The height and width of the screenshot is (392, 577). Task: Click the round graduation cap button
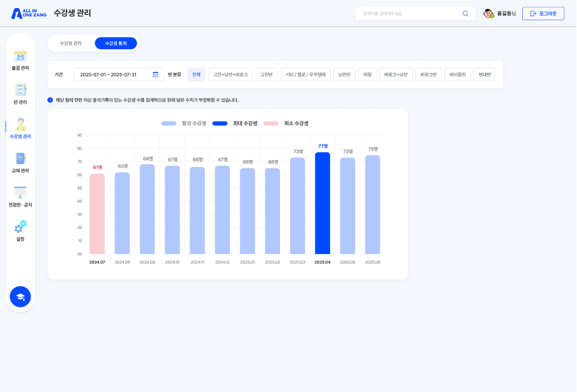(x=20, y=297)
